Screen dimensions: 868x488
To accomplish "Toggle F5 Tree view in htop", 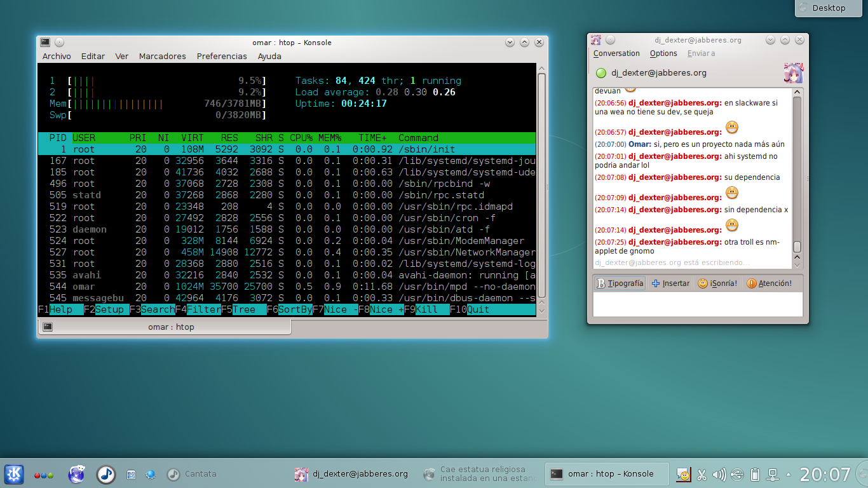I will click(244, 309).
